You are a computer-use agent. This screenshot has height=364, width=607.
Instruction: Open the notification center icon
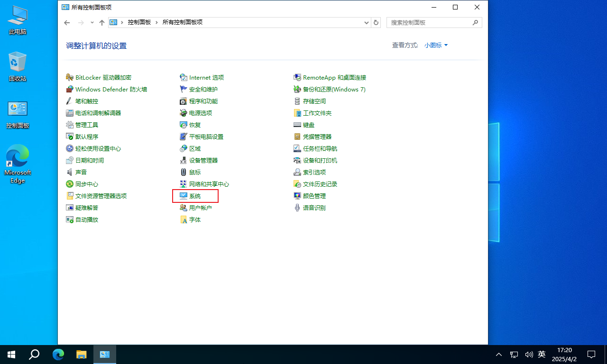pos(591,354)
